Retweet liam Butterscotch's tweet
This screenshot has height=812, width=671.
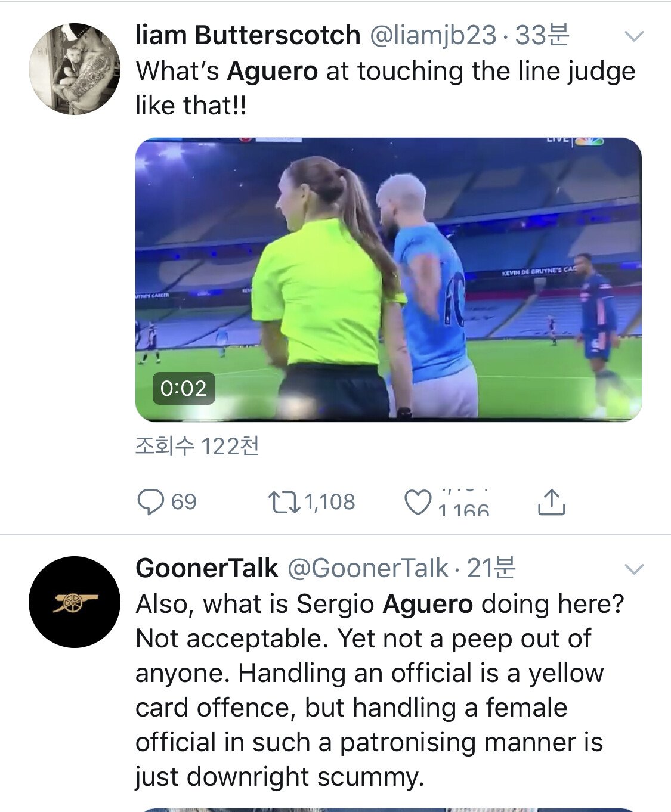pos(284,502)
